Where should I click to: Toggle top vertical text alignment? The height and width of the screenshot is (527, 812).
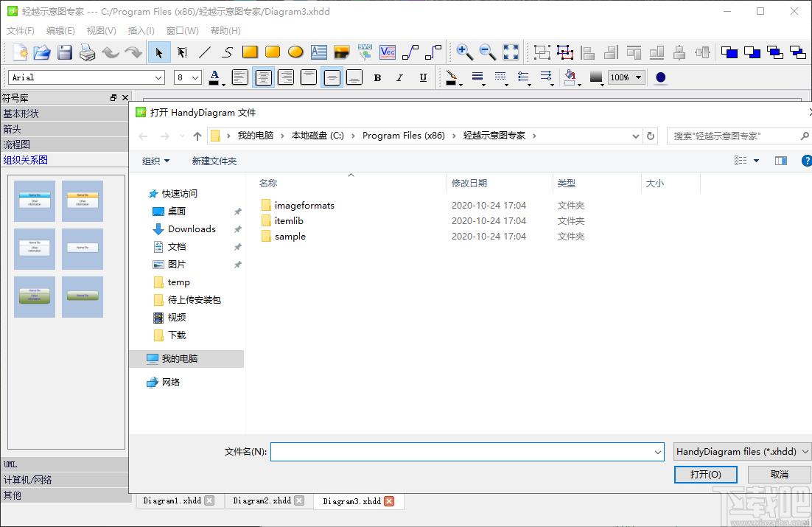tap(309, 77)
